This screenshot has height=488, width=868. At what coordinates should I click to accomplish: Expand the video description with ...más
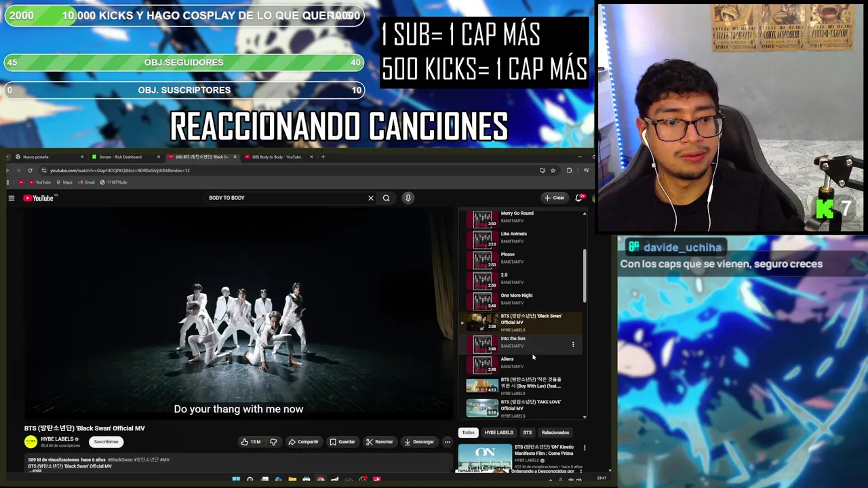[x=36, y=470]
